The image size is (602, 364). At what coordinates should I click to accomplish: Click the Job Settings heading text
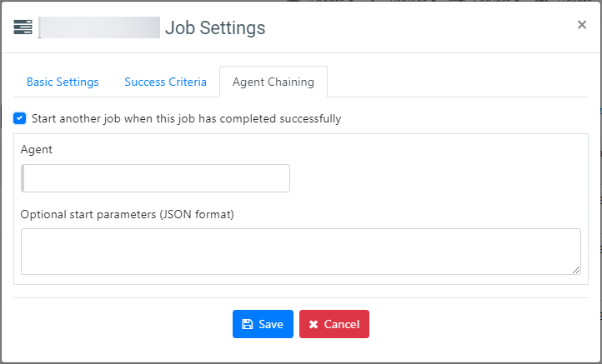pyautogui.click(x=215, y=27)
